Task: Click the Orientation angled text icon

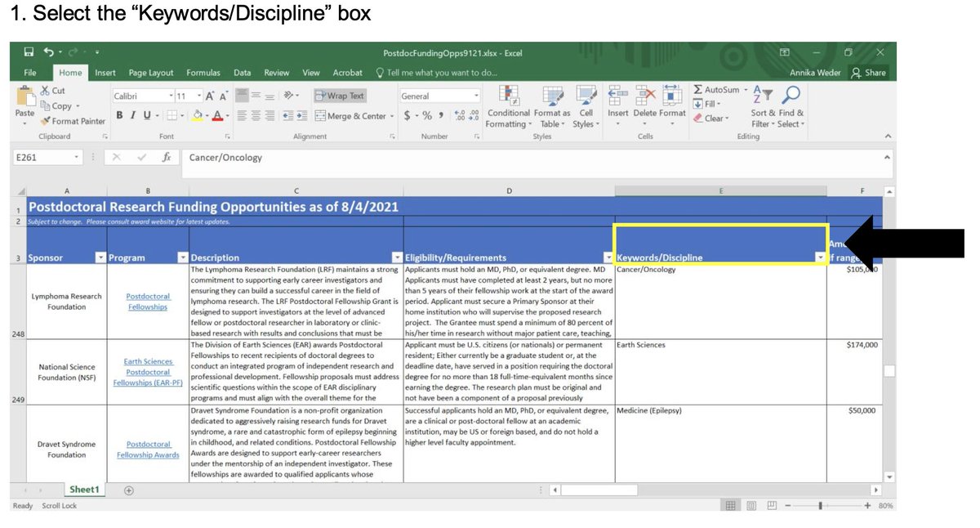Action: click(x=287, y=96)
